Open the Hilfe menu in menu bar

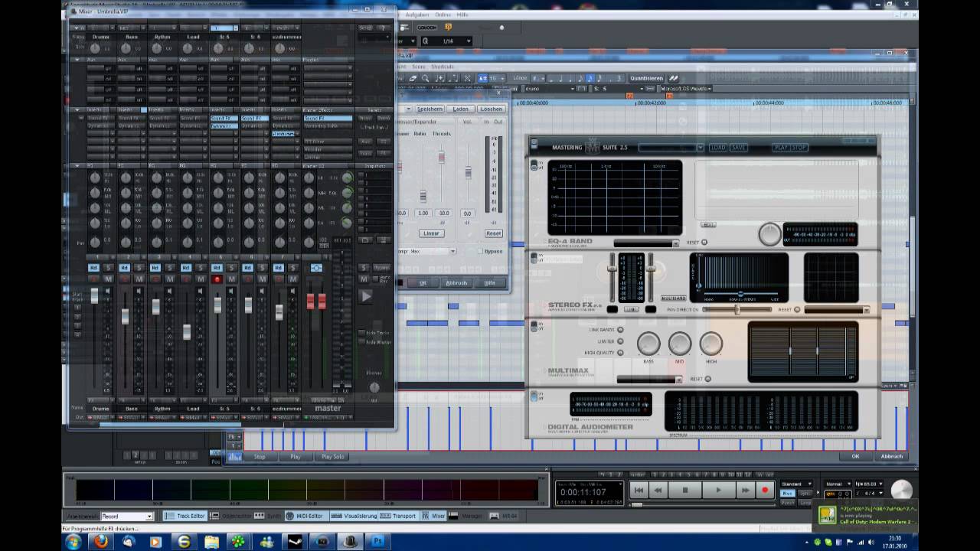click(x=462, y=15)
